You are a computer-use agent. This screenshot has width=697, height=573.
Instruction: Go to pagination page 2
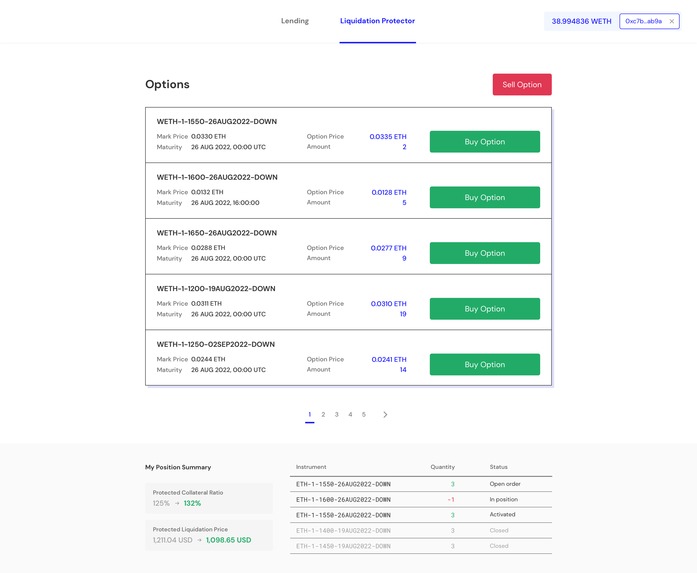[323, 414]
